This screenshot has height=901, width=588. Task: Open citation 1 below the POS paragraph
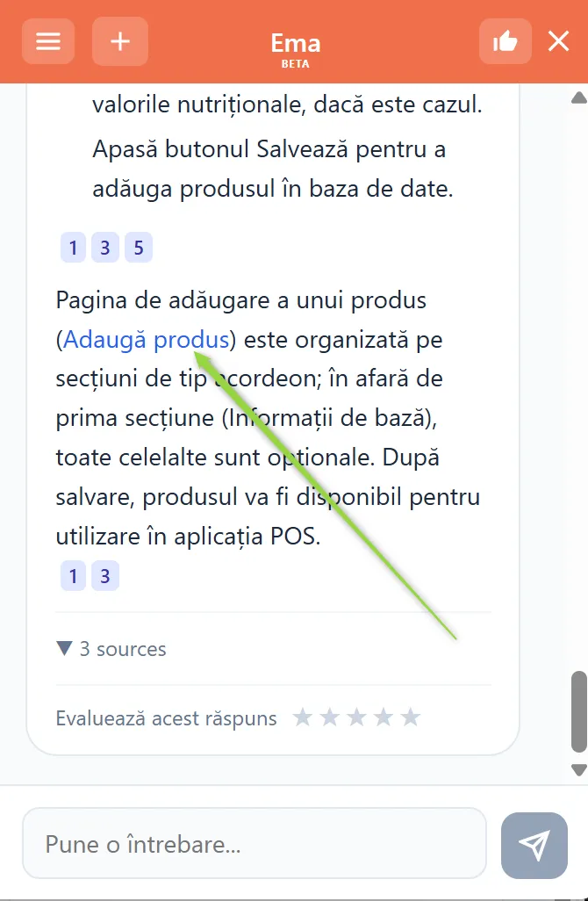coord(73,576)
